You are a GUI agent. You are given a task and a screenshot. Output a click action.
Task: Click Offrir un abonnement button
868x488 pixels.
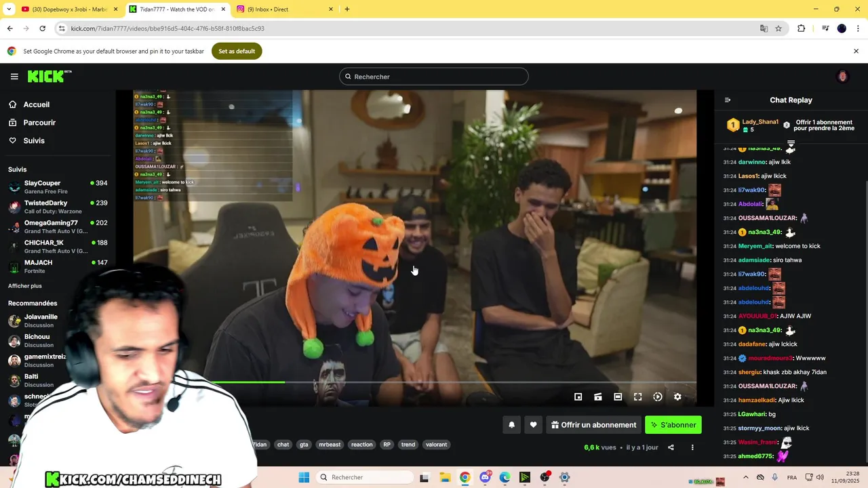coord(593,425)
